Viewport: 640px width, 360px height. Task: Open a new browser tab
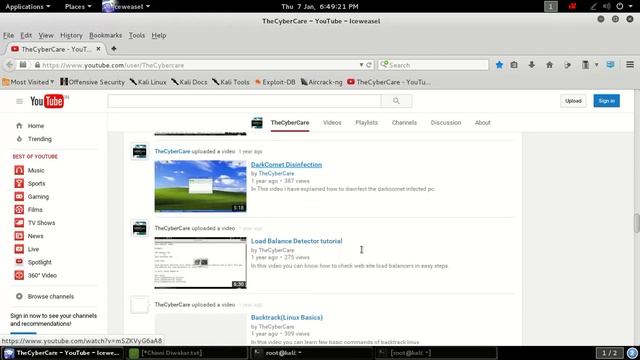click(114, 49)
